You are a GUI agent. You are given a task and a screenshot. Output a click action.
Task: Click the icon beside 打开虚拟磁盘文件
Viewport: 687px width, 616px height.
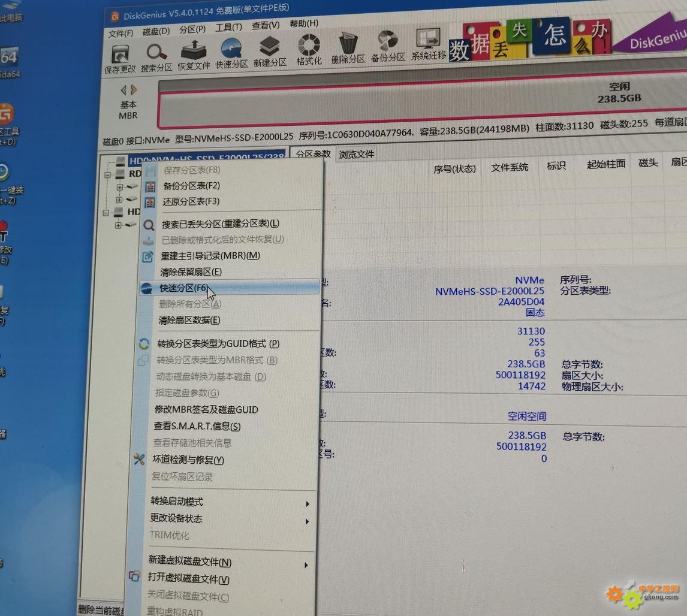click(x=134, y=576)
